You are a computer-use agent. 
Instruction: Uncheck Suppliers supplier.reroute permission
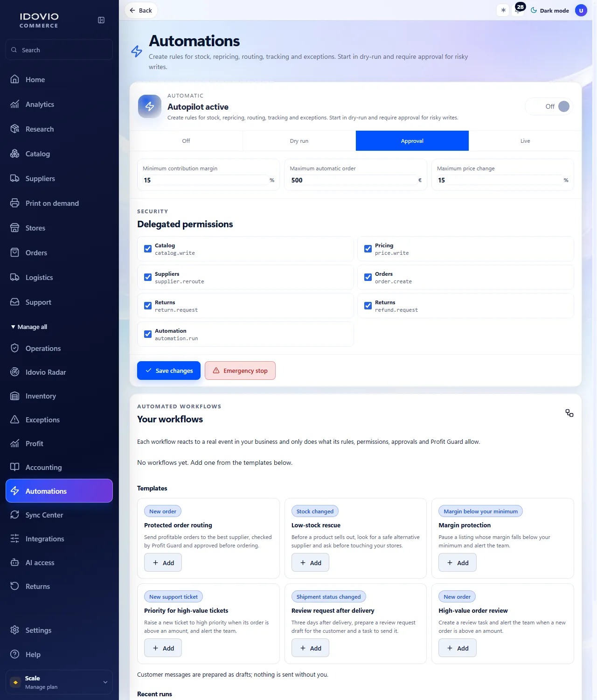coord(148,277)
